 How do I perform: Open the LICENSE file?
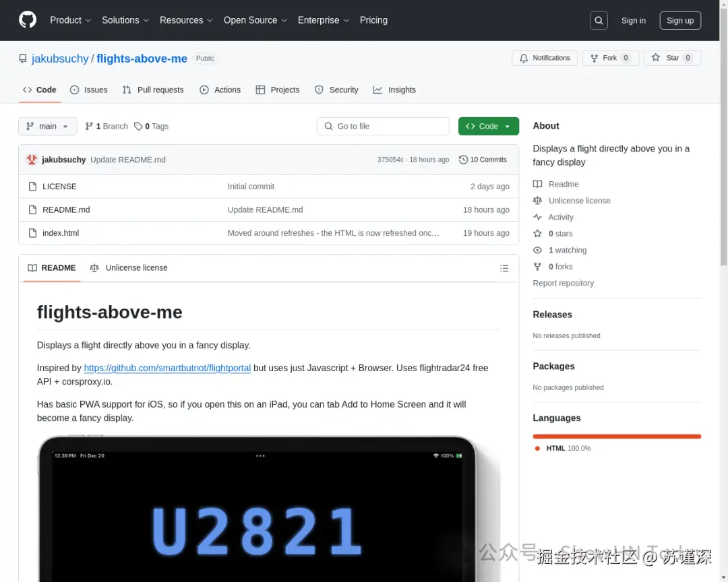click(x=59, y=187)
